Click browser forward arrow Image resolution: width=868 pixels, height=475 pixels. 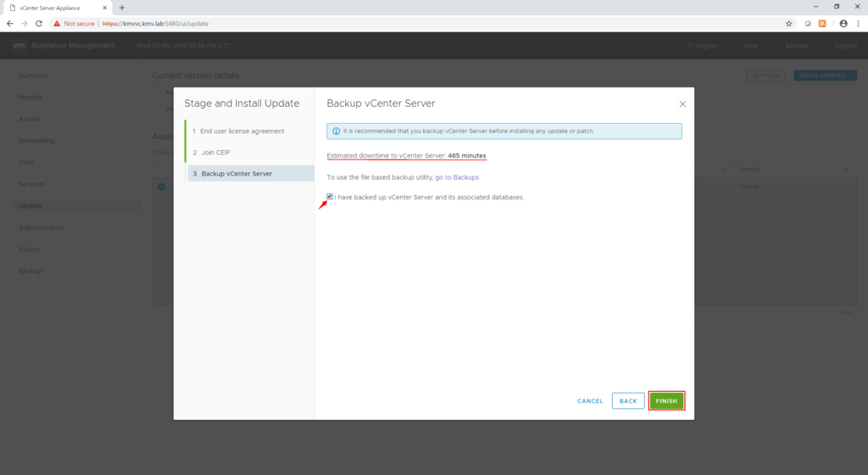(x=25, y=23)
